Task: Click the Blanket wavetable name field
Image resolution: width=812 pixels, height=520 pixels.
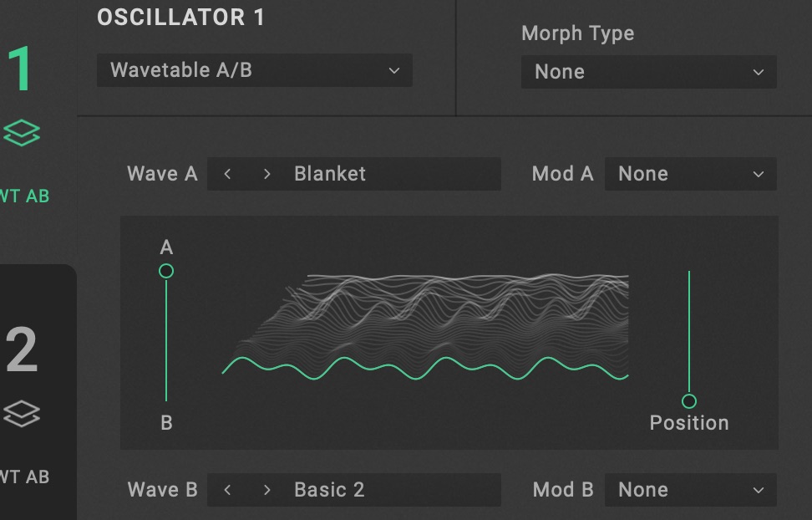Action: [393, 174]
